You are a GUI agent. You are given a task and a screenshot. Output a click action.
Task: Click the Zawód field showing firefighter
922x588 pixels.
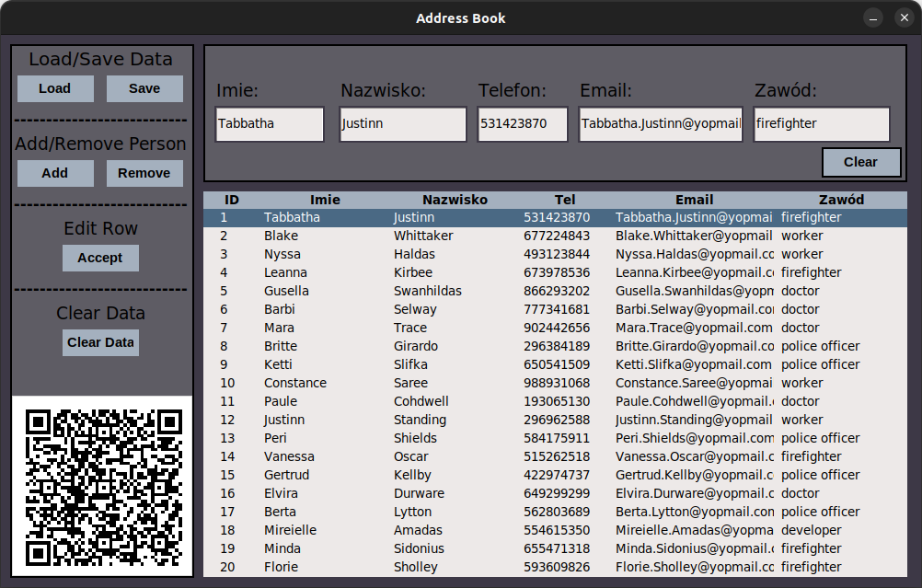[x=821, y=123]
